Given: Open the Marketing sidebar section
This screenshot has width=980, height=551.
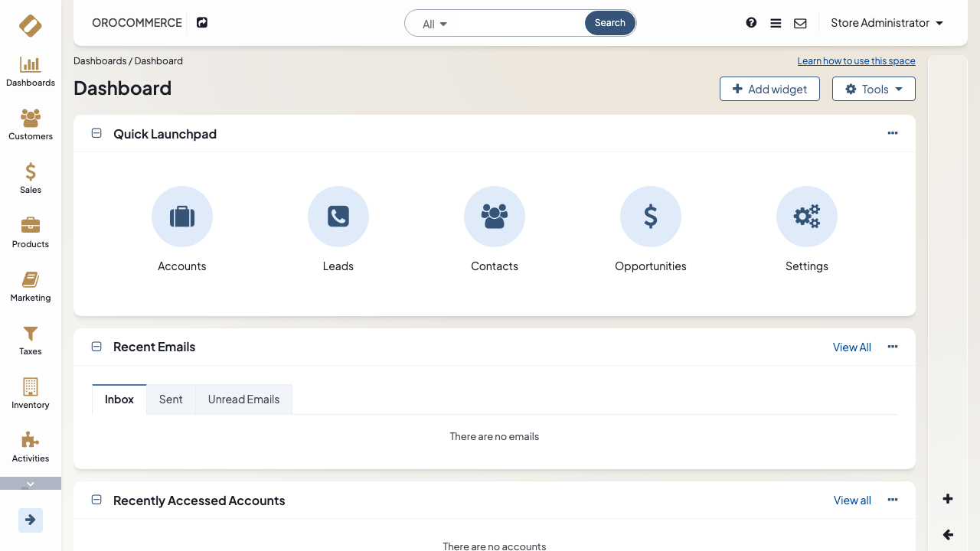Looking at the screenshot, I should tap(31, 287).
